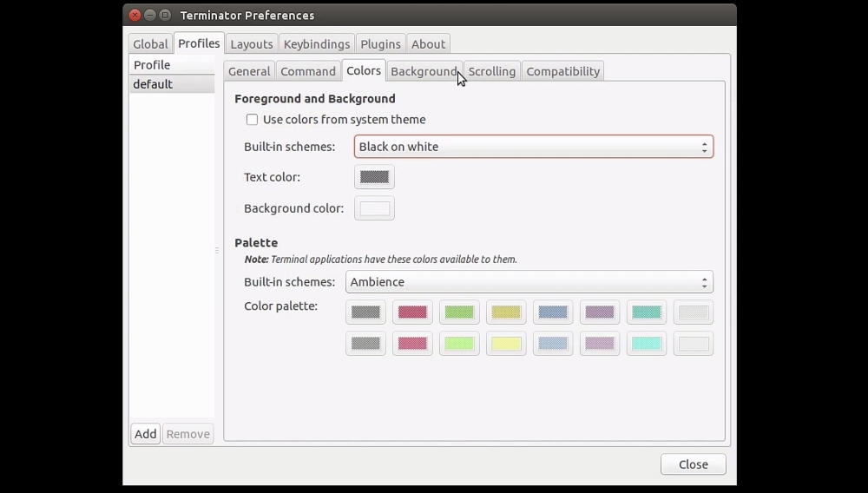868x493 pixels.
Task: Switch to the Global tab
Action: [x=150, y=44]
